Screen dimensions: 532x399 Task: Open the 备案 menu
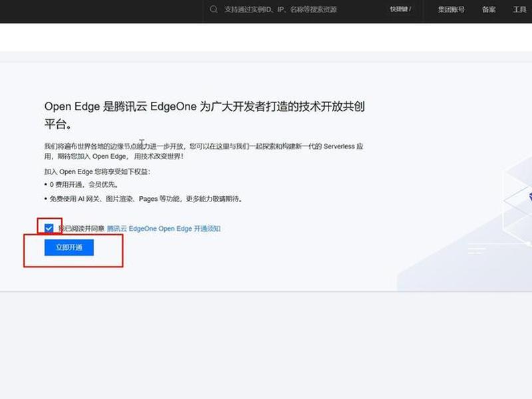point(489,9)
